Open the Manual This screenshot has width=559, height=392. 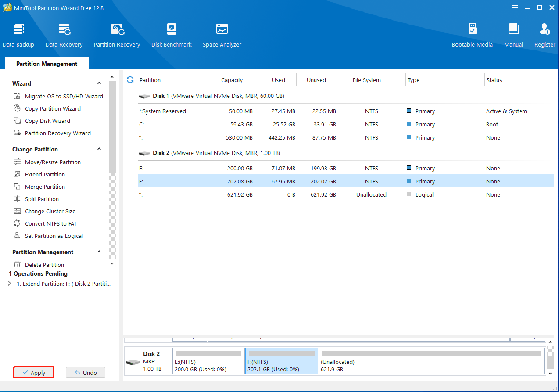coord(513,35)
